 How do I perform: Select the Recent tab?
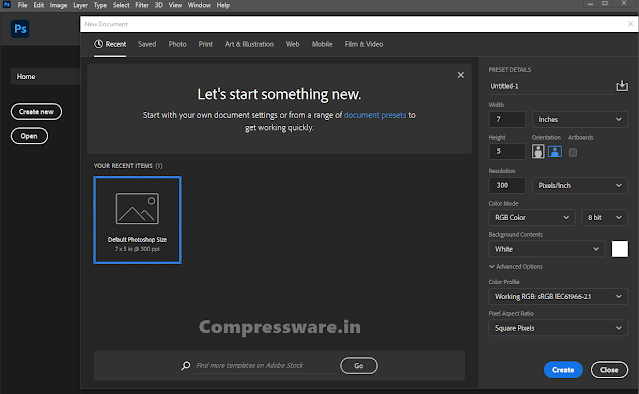(110, 44)
